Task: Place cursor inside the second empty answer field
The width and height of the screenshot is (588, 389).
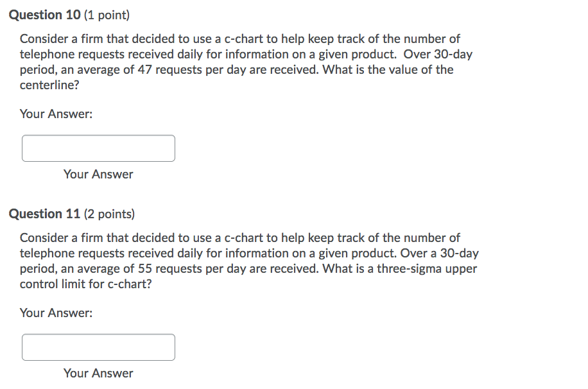Action: pos(98,347)
